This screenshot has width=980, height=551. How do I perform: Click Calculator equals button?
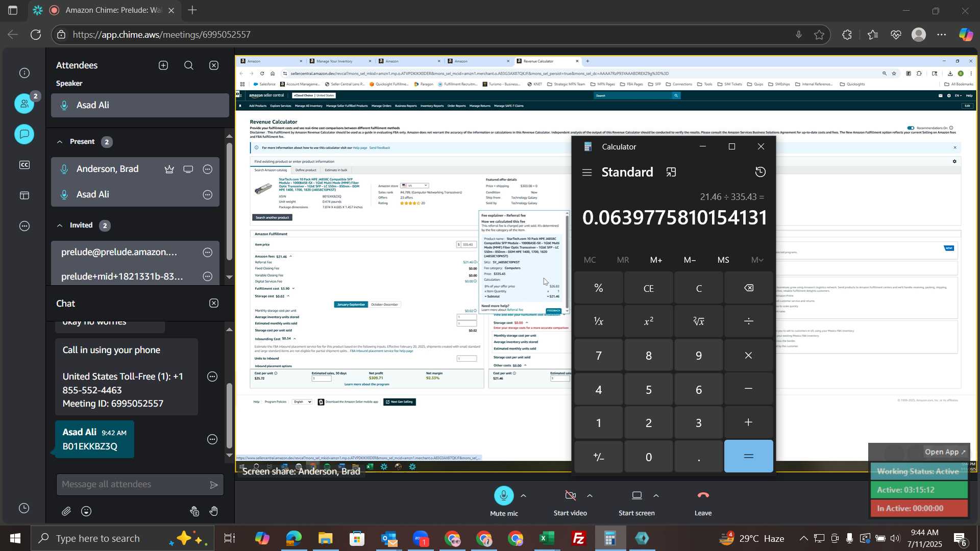pos(749,457)
